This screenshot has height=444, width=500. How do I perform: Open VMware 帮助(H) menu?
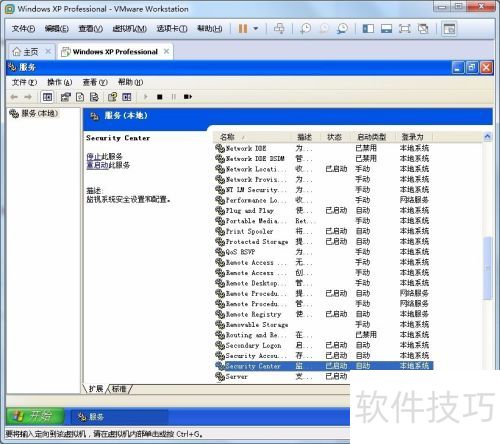(210, 29)
